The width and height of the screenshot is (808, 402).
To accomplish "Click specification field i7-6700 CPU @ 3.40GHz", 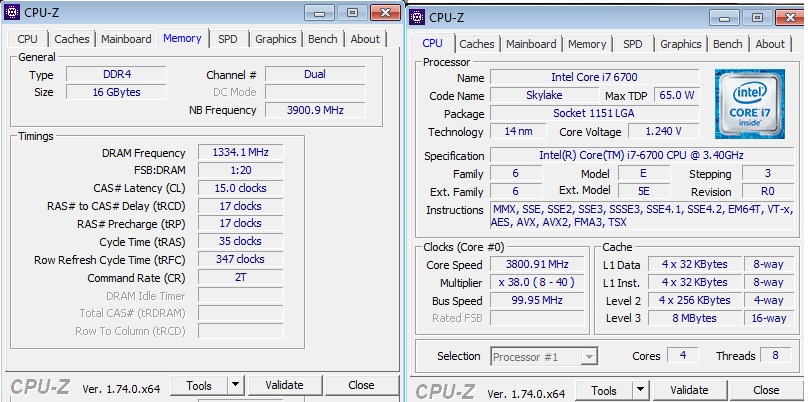I will click(x=642, y=155).
